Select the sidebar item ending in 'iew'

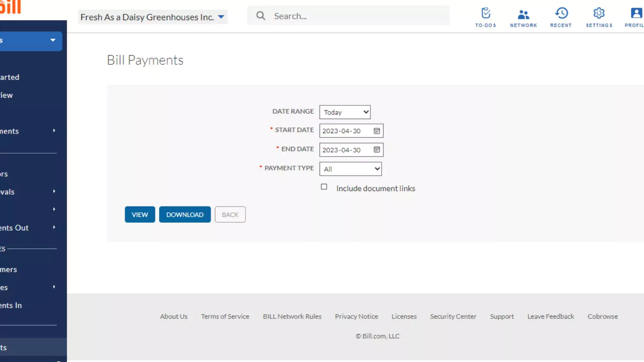coord(6,95)
